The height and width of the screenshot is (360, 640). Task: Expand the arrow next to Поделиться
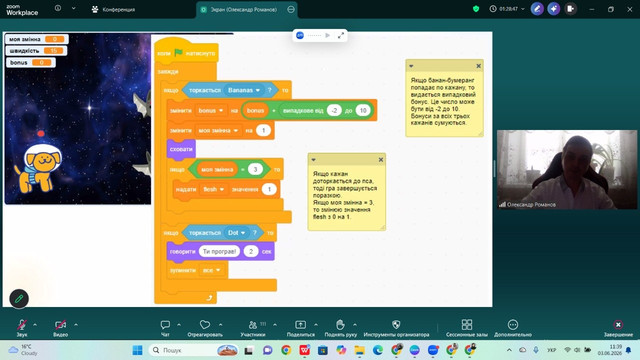click(316, 325)
